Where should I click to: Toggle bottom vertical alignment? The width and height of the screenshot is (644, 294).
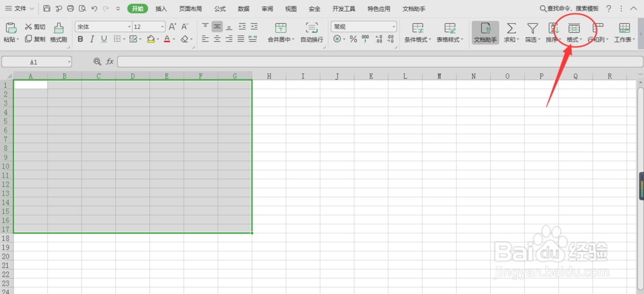coord(229,26)
